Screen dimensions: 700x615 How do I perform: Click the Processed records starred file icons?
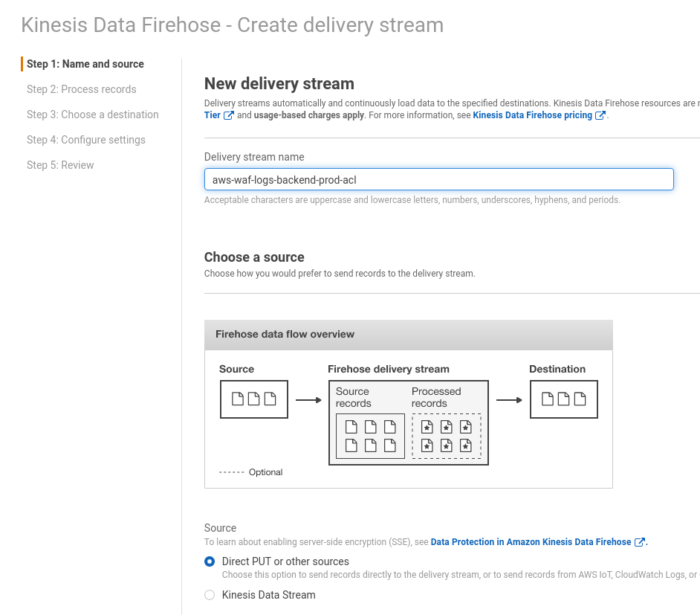pos(446,436)
